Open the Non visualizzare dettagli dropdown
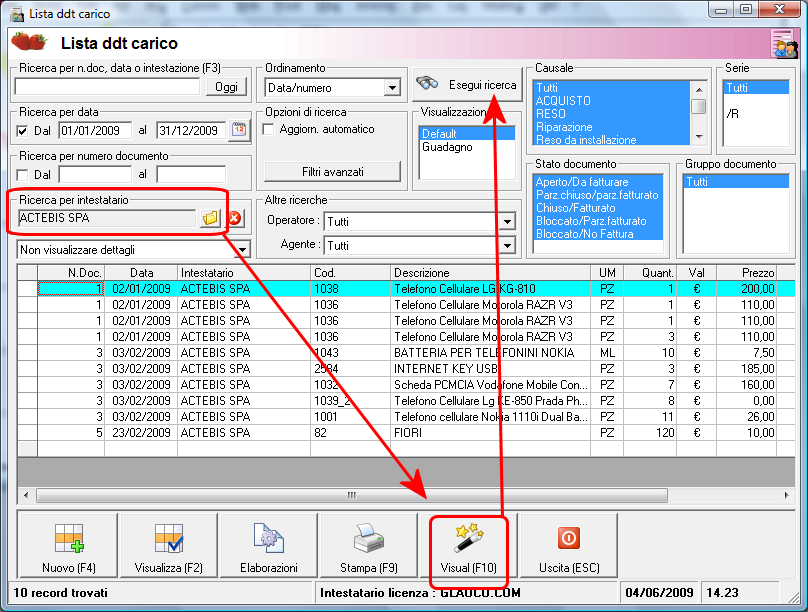 pyautogui.click(x=242, y=250)
